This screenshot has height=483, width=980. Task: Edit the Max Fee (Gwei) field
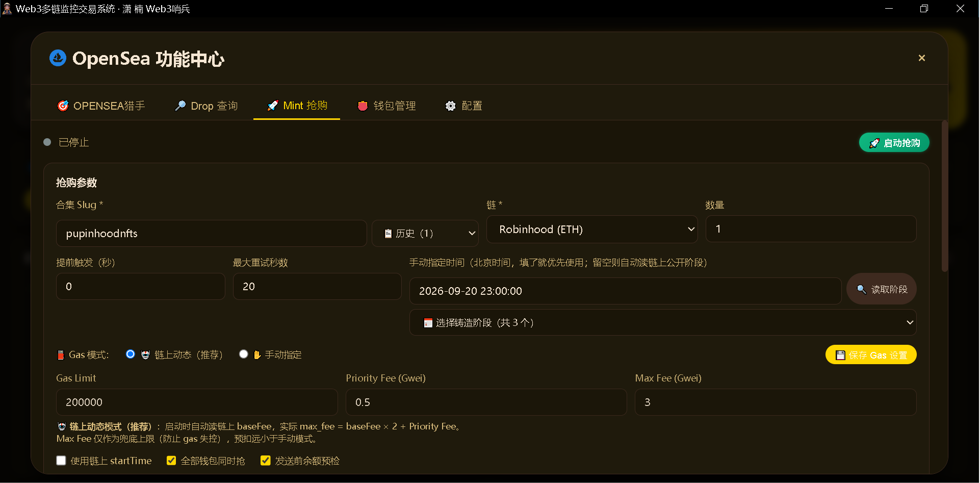click(x=776, y=402)
